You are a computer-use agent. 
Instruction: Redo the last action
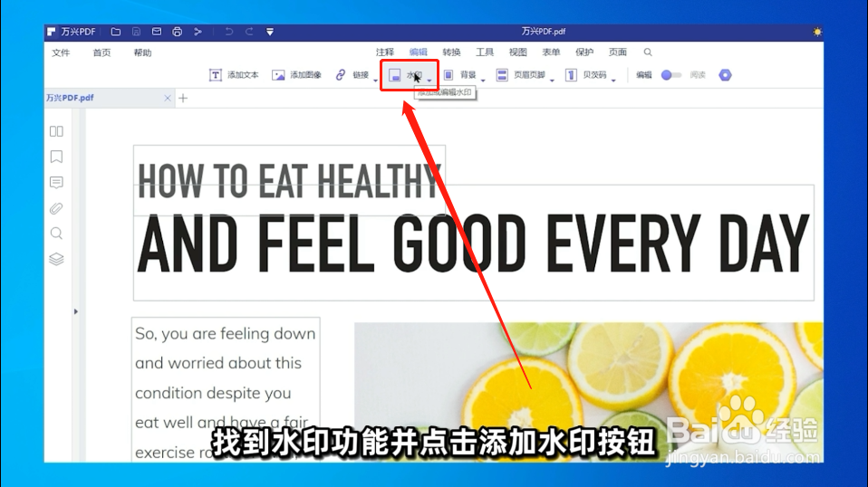[249, 32]
